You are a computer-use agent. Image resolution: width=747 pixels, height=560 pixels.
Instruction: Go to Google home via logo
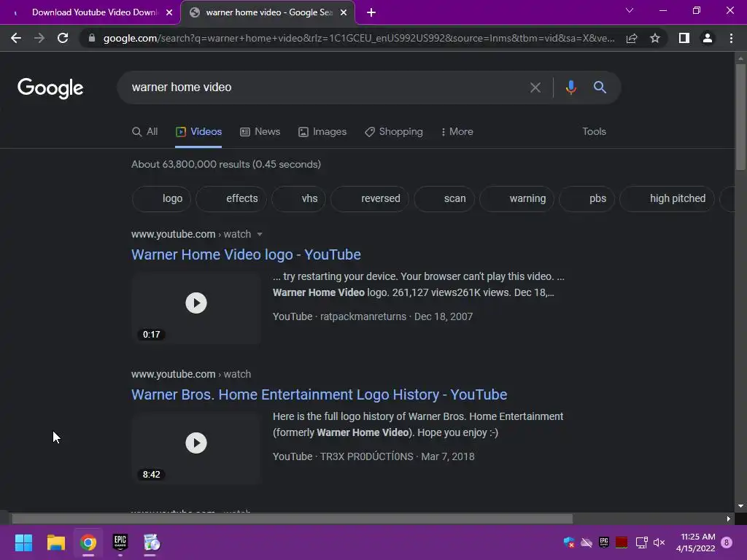pyautogui.click(x=50, y=88)
